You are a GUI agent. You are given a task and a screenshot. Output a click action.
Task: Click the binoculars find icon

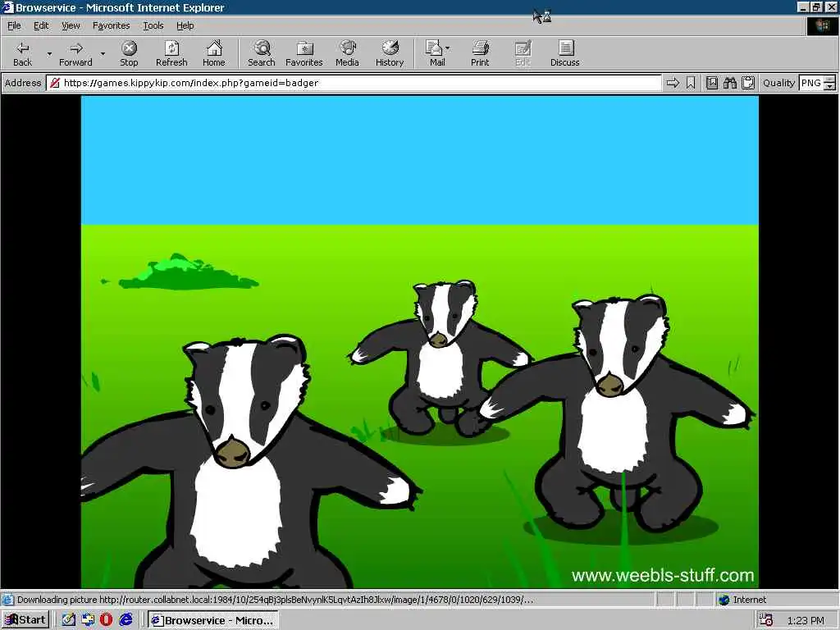coord(729,83)
